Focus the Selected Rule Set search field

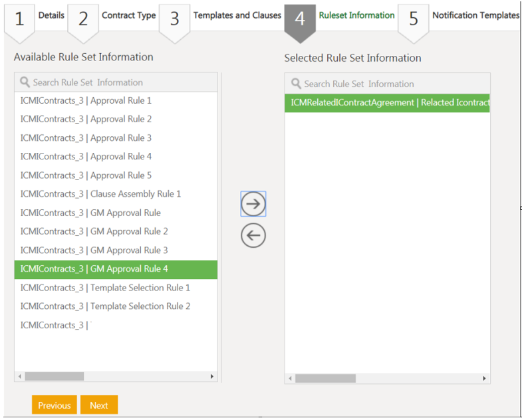(392, 84)
